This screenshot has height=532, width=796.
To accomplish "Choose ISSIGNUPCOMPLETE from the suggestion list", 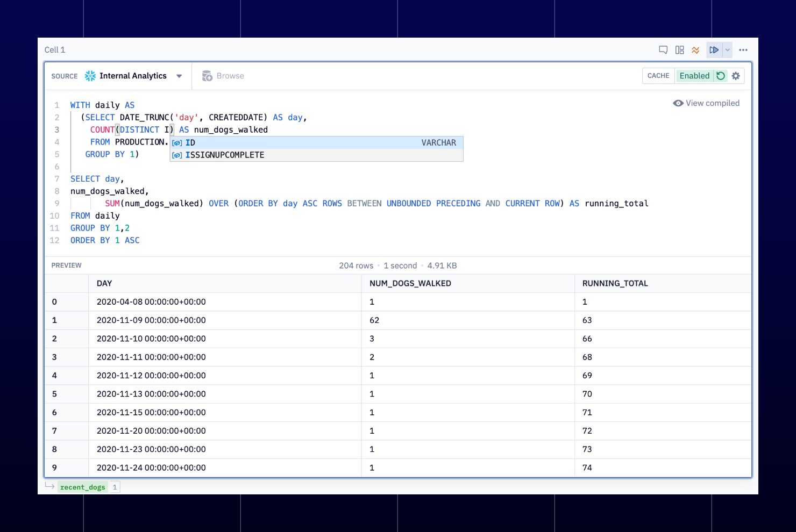I will 224,155.
